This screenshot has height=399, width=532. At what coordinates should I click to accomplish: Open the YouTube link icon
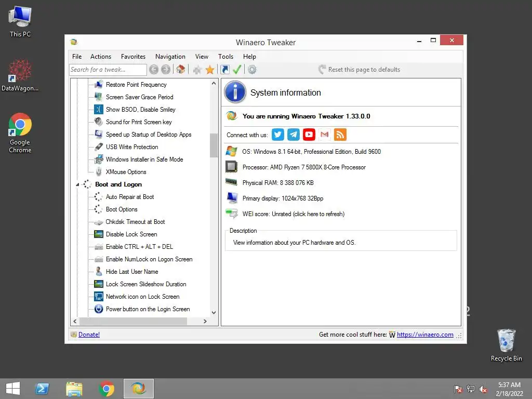pos(309,135)
